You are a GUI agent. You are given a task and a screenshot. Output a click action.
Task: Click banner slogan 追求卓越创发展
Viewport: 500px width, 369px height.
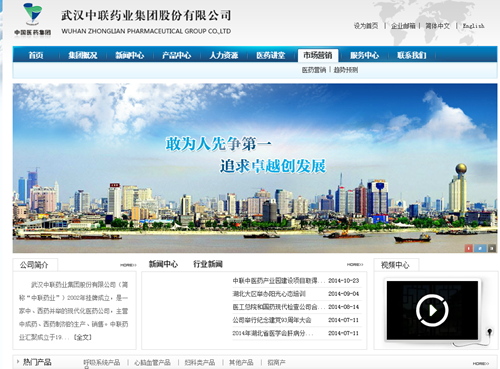[x=273, y=166]
